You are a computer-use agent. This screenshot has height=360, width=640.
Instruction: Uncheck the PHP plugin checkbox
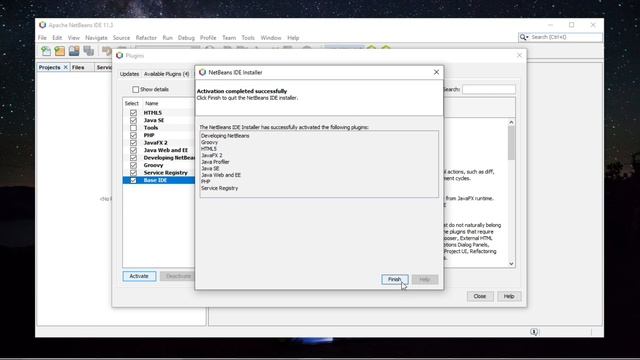coord(133,135)
